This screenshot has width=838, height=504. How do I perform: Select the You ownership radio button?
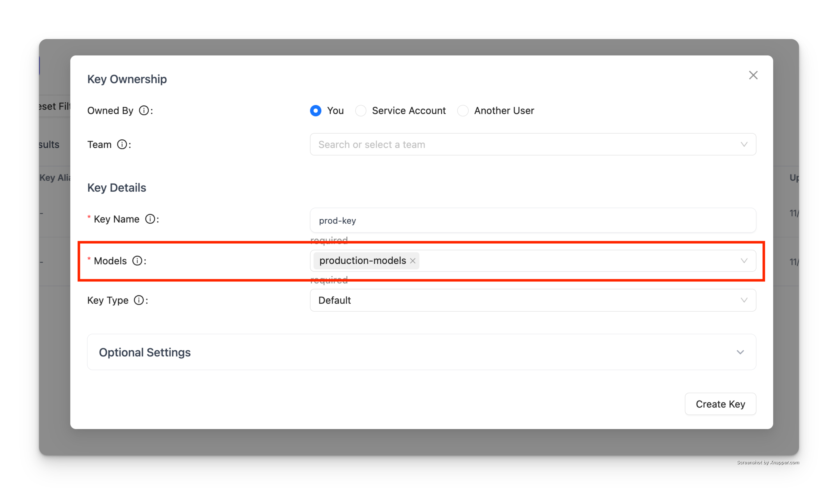315,110
